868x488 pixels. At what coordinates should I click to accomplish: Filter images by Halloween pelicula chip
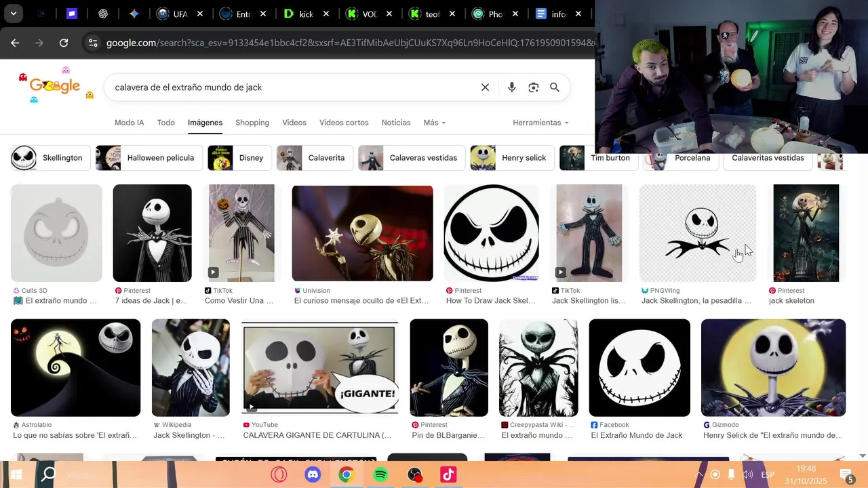149,158
